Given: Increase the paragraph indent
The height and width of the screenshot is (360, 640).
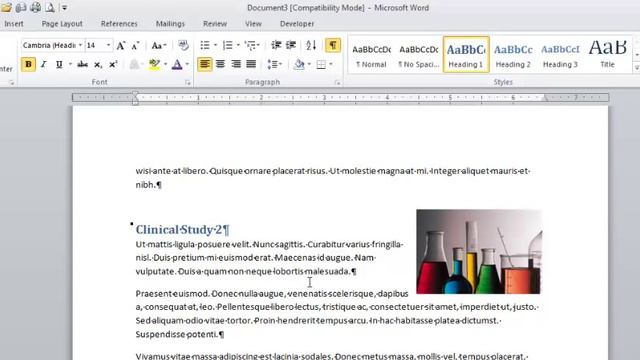Looking at the screenshot, I should tap(291, 45).
